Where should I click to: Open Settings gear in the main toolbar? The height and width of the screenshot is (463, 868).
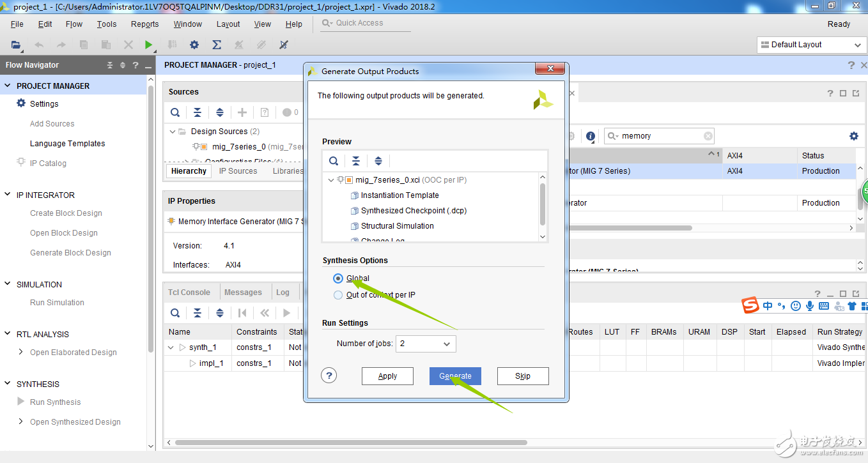point(194,45)
